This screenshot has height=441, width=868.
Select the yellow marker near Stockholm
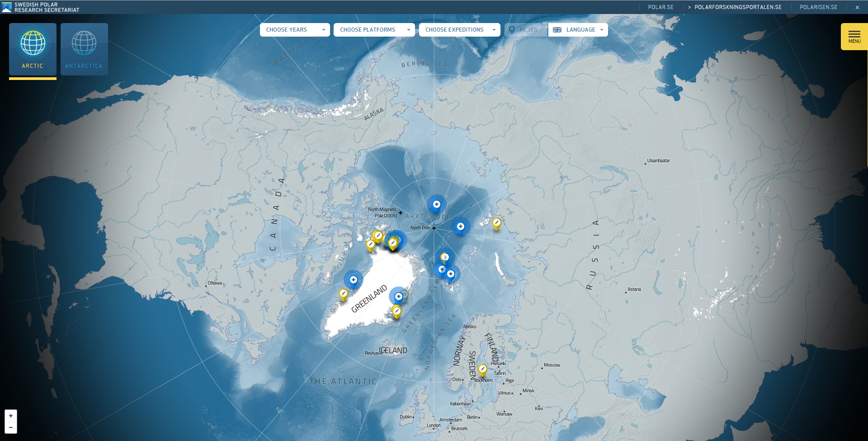[483, 369]
